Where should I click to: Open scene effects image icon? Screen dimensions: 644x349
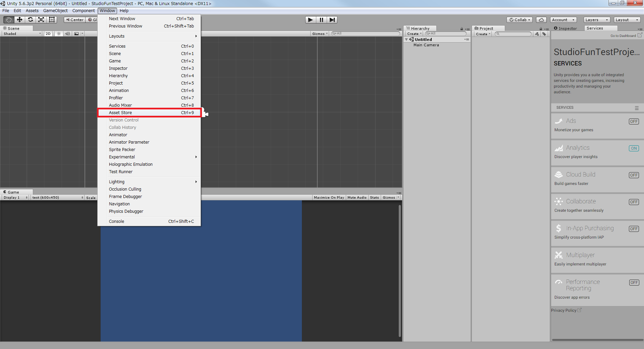pos(76,34)
